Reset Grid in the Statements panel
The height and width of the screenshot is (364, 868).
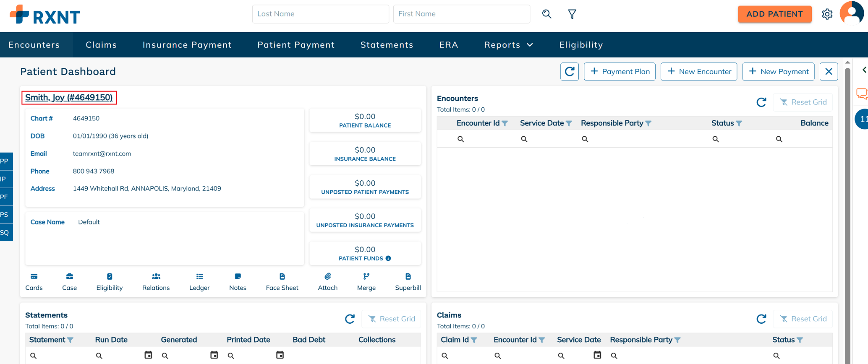pyautogui.click(x=391, y=319)
